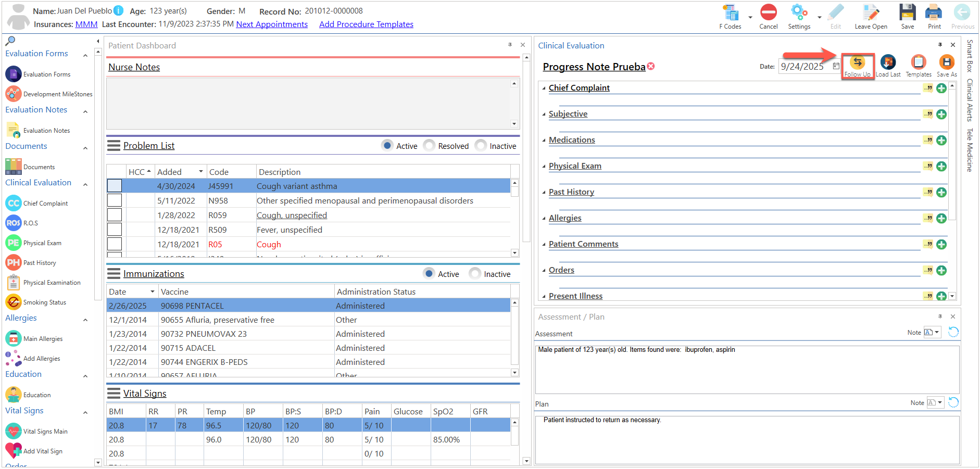The width and height of the screenshot is (980, 469).
Task: Open R.O.S in the sidebar
Action: [22, 223]
